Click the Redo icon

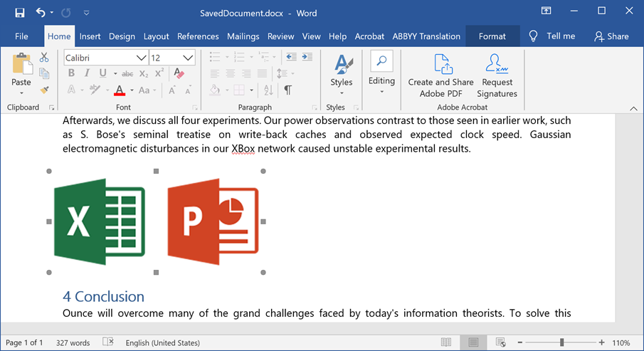(65, 13)
